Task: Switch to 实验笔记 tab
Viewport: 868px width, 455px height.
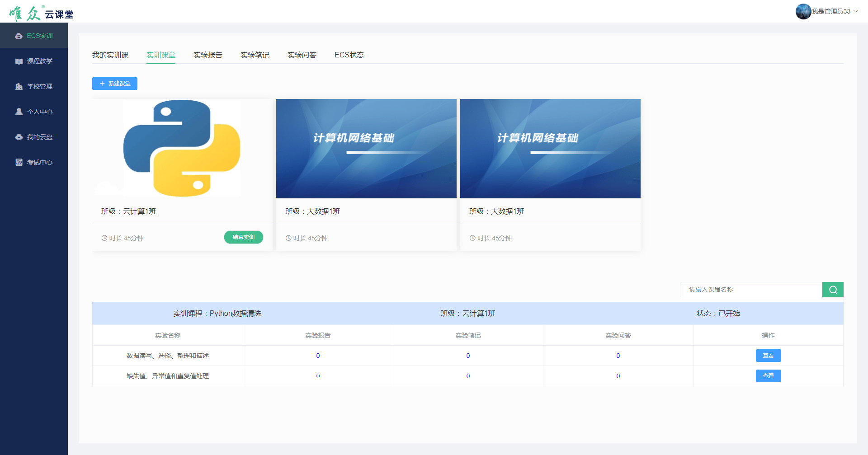Action: point(255,55)
